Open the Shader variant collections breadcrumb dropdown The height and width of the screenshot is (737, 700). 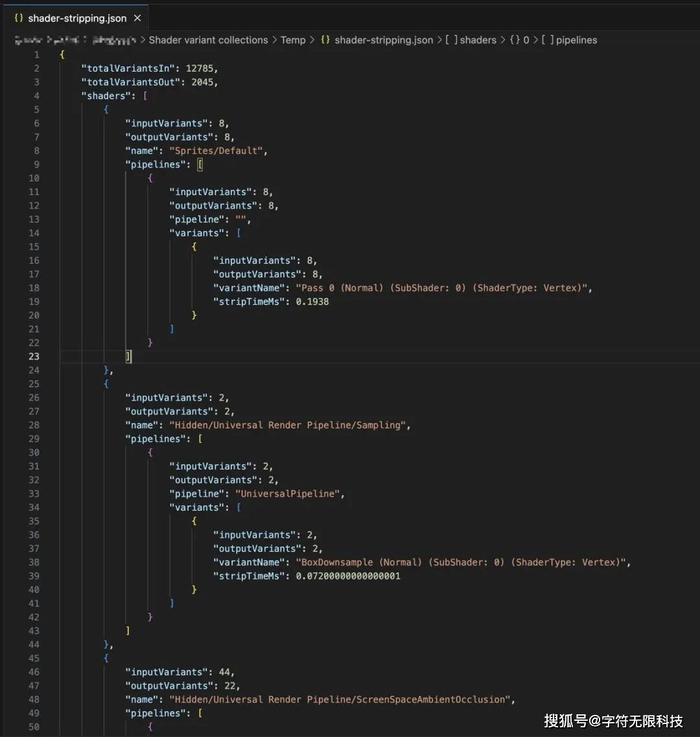(x=208, y=40)
